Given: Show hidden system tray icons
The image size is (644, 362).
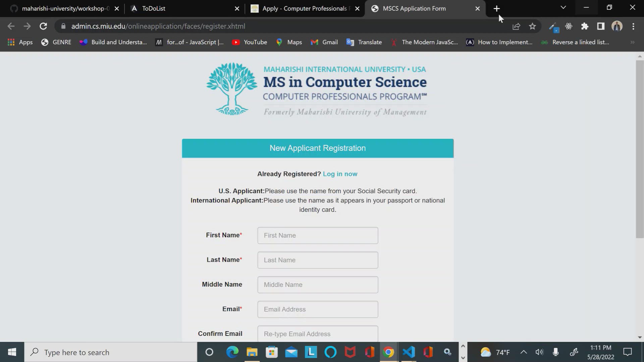Looking at the screenshot, I should pos(523,352).
